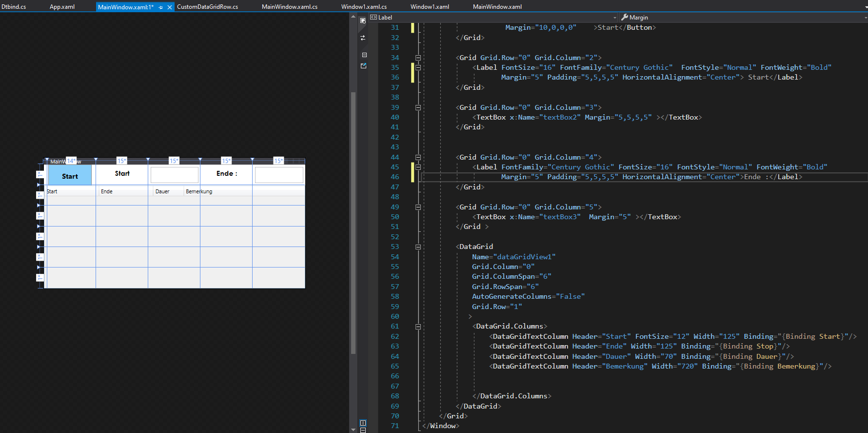Click the first column 14* size marker
This screenshot has height=433, width=868.
pyautogui.click(x=71, y=161)
